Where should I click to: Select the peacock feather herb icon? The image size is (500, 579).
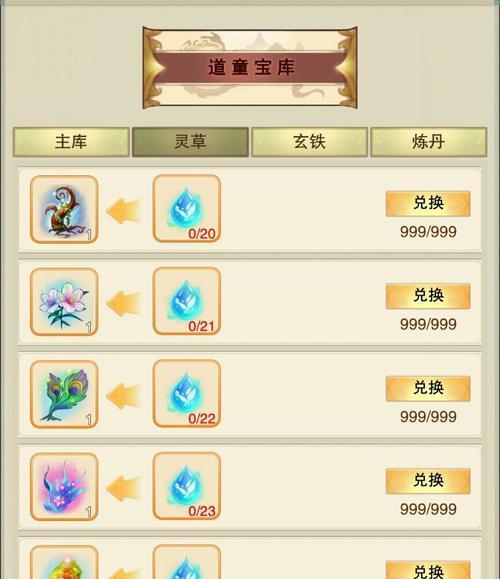tap(64, 394)
